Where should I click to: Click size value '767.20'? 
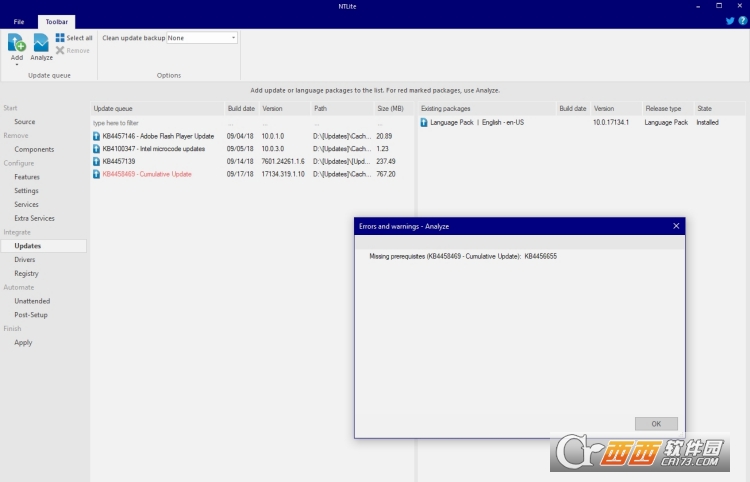click(386, 174)
